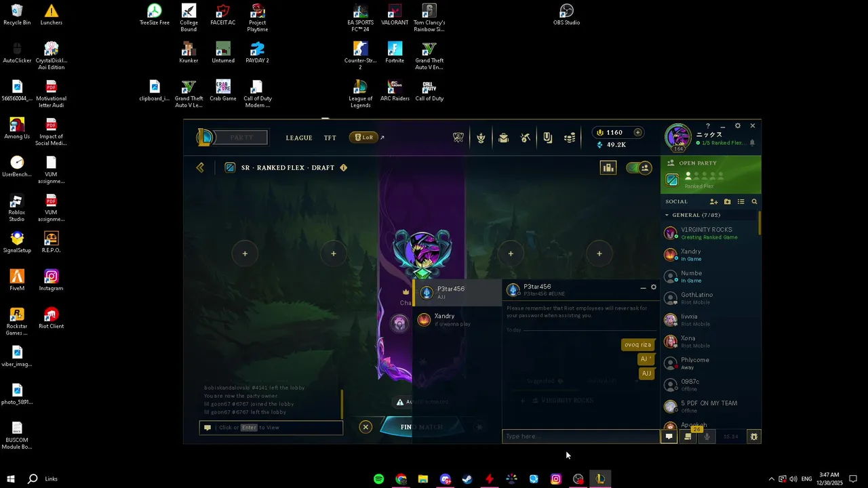This screenshot has height=488, width=868.
Task: Invite player using the far right plus slot
Action: (599, 253)
